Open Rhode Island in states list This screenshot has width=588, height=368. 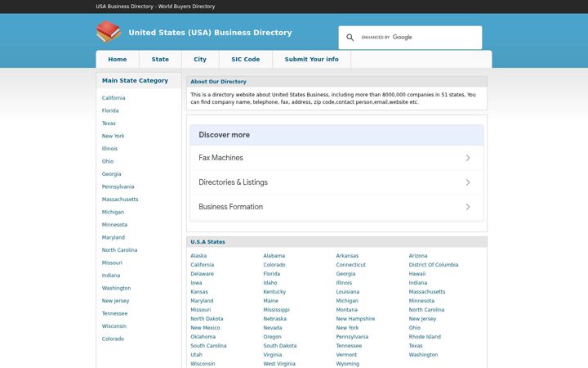[425, 337]
